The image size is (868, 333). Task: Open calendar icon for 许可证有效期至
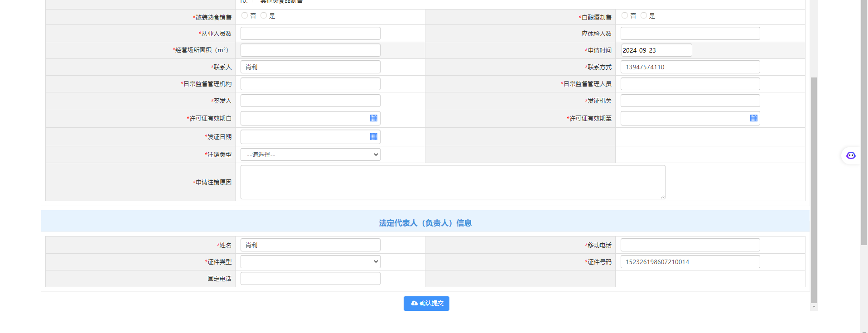tap(753, 118)
